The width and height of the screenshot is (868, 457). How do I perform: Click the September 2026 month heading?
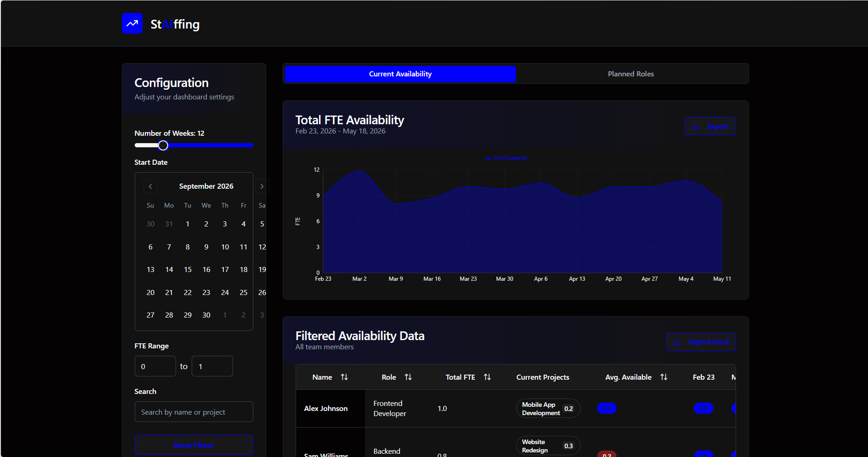tap(206, 186)
